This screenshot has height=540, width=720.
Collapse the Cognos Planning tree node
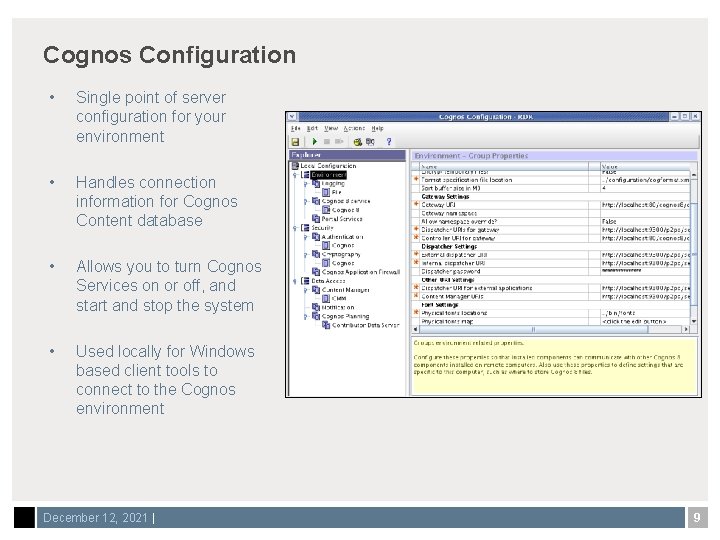pos(306,316)
